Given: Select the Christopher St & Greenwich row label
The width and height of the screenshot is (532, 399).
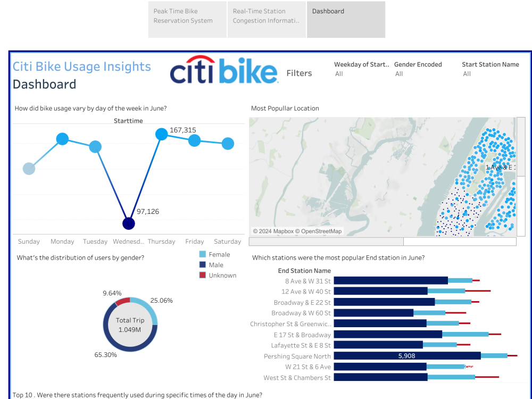Looking at the screenshot, I should (290, 324).
